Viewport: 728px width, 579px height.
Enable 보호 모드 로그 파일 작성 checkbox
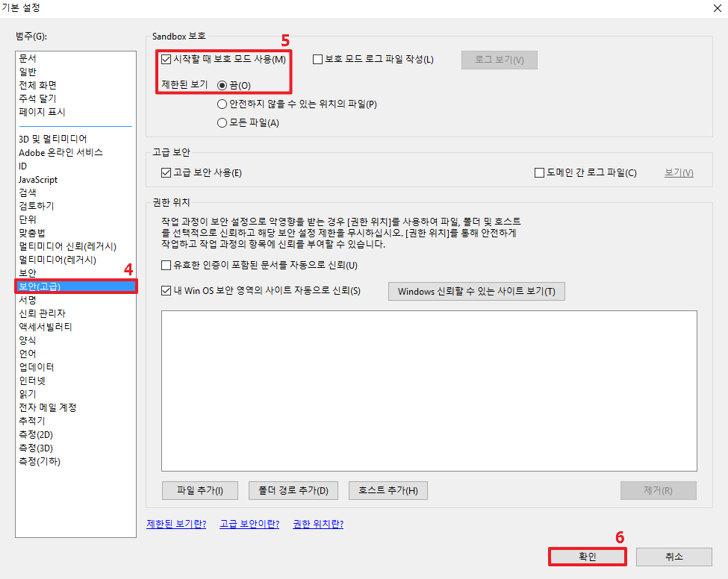[x=318, y=59]
